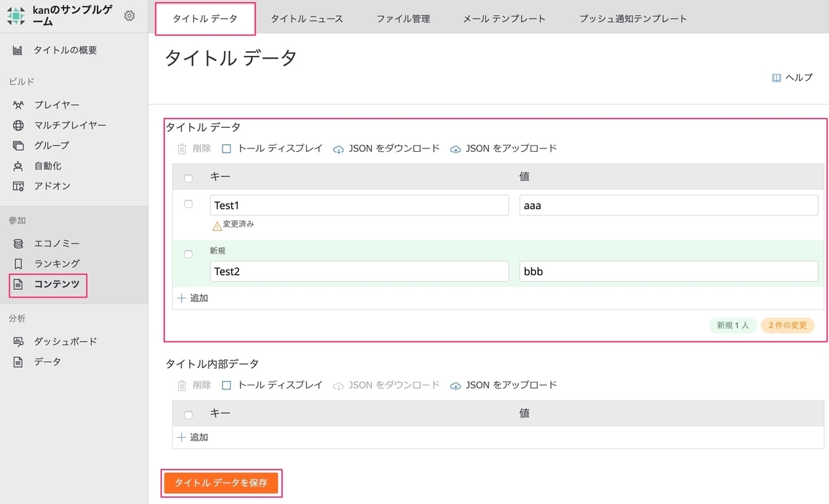Switch to ファイル管理 tab
This screenshot has width=829, height=504.
[x=403, y=19]
